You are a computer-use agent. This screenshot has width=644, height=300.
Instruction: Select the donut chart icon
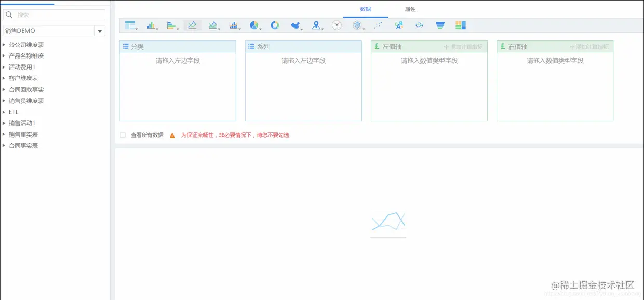(275, 25)
